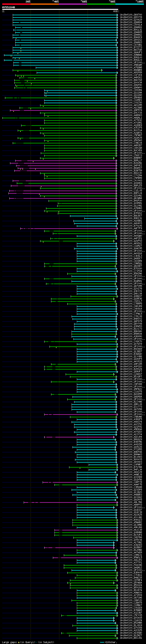Select the UniRef100_C6T9B1 label
The height and width of the screenshot is (644, 146).
(131, 45)
